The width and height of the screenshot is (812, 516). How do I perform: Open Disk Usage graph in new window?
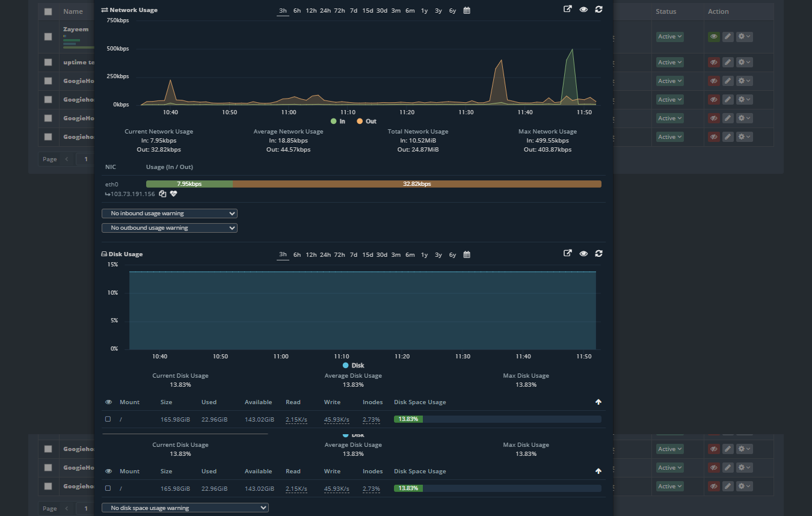[567, 253]
